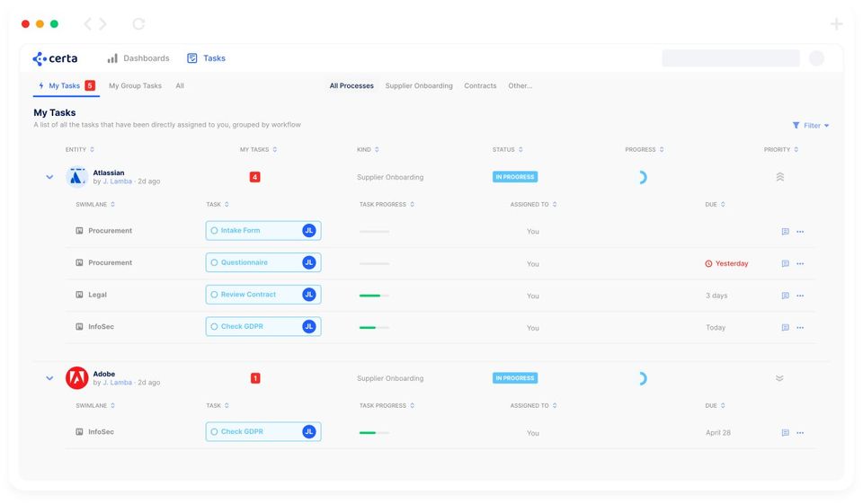
Task: Click Atlassian's IN PROGRESS status badge
Action: [x=514, y=177]
